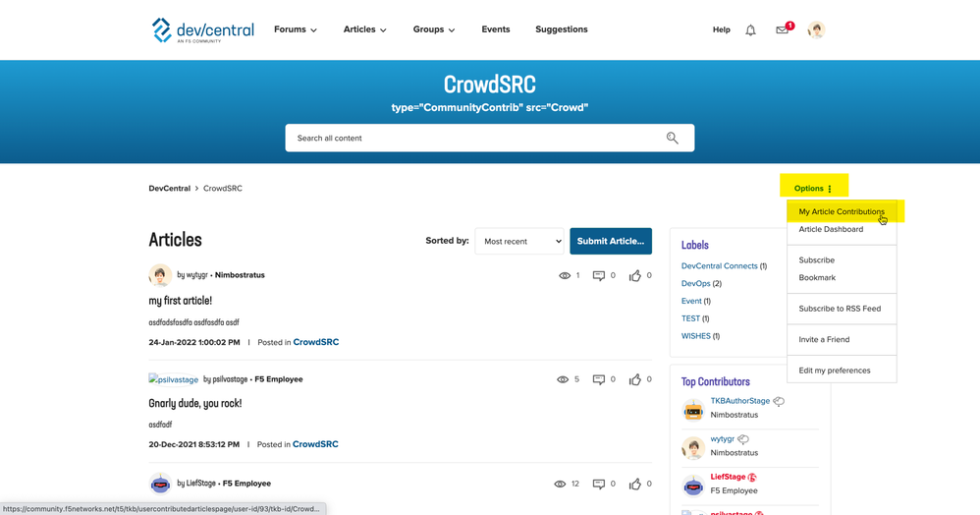Expand the Articles menu

coord(364,29)
